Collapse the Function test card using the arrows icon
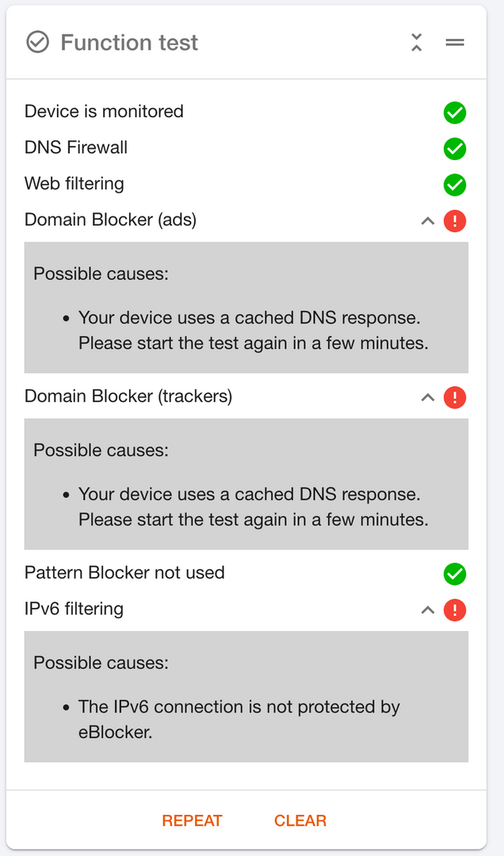This screenshot has height=856, width=504. (417, 43)
